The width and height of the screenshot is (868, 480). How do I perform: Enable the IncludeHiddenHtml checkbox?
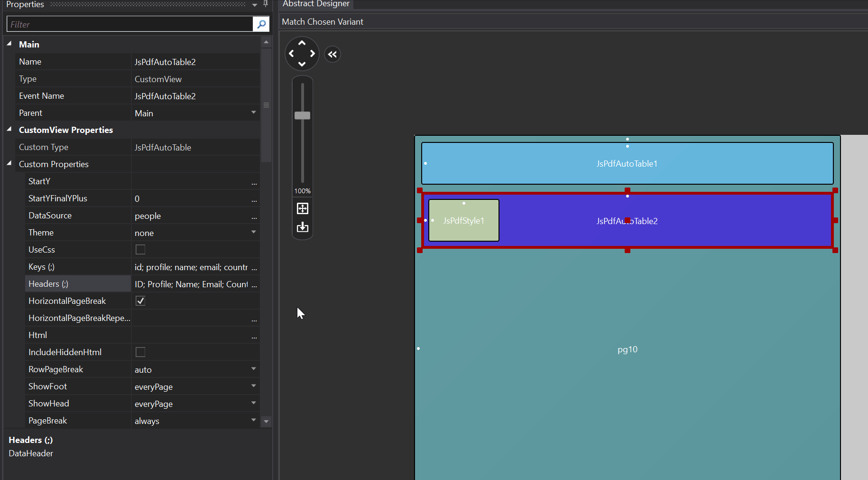tap(140, 352)
